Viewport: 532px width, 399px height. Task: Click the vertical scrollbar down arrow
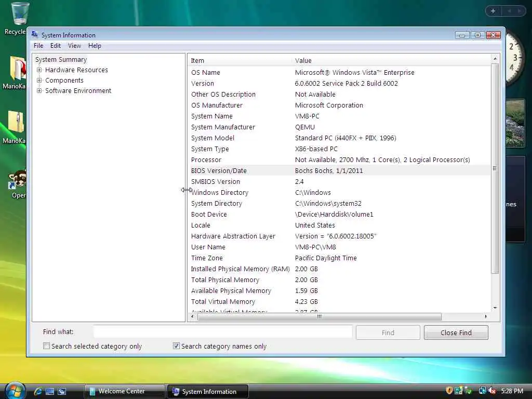coord(495,308)
